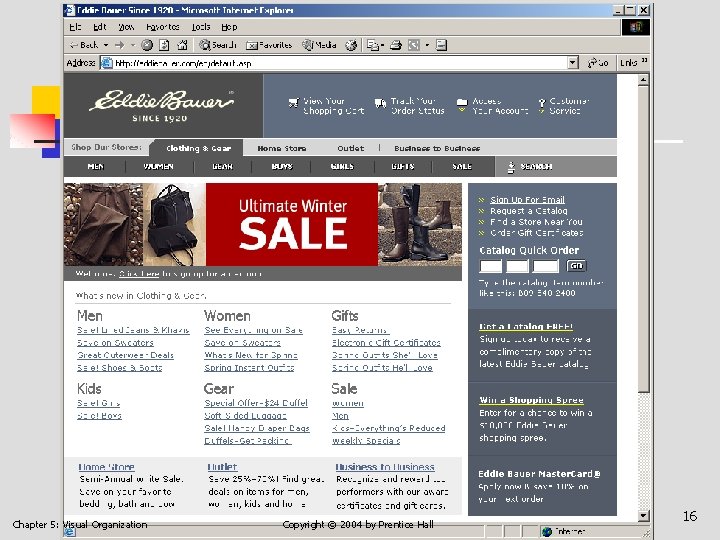Click the Ultimate Winter SALE banner
The image size is (720, 540).
292,225
